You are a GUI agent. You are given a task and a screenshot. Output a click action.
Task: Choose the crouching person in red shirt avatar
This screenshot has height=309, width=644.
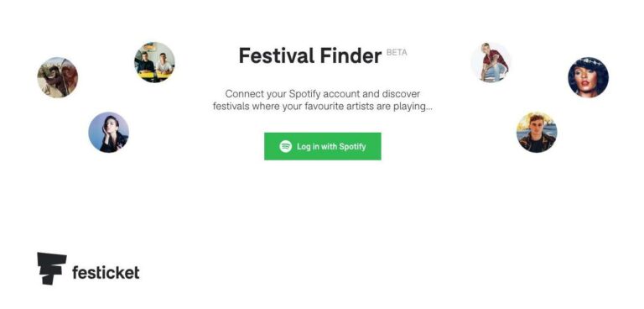tap(491, 62)
